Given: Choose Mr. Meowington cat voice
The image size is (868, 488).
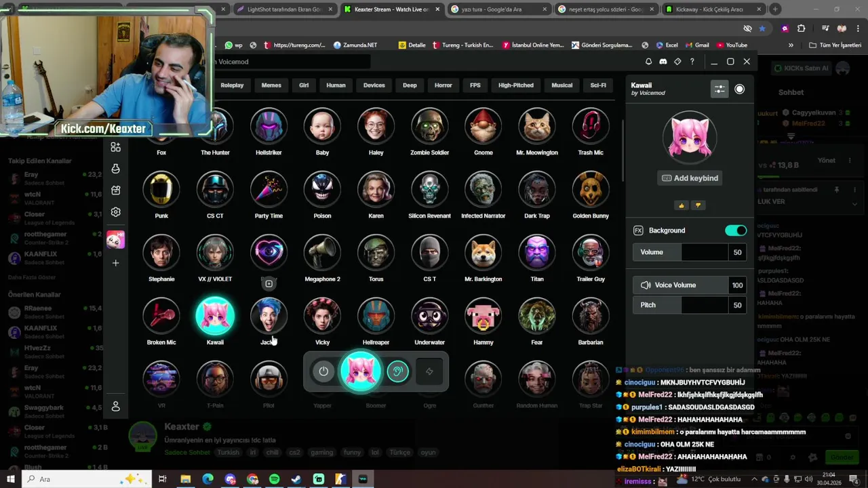Looking at the screenshot, I should 536,127.
